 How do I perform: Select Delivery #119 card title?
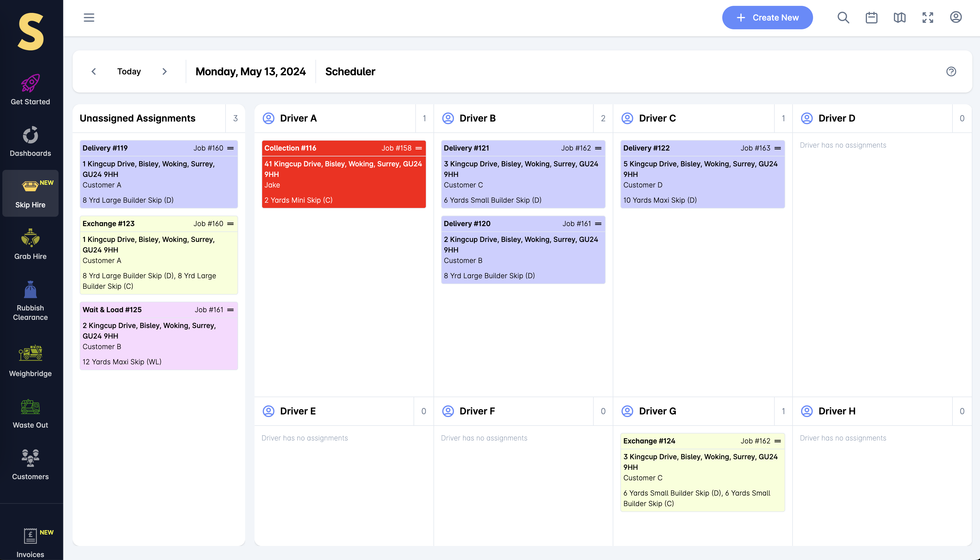105,148
